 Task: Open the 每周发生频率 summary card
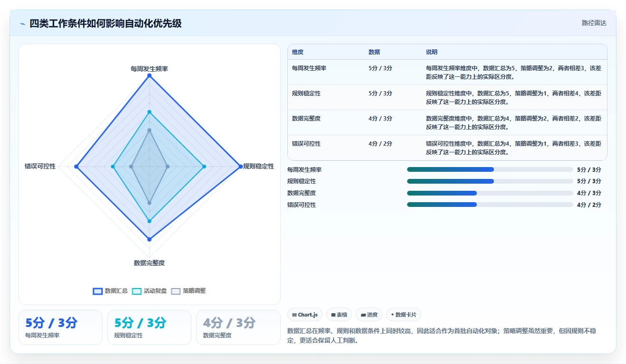pyautogui.click(x=60, y=327)
